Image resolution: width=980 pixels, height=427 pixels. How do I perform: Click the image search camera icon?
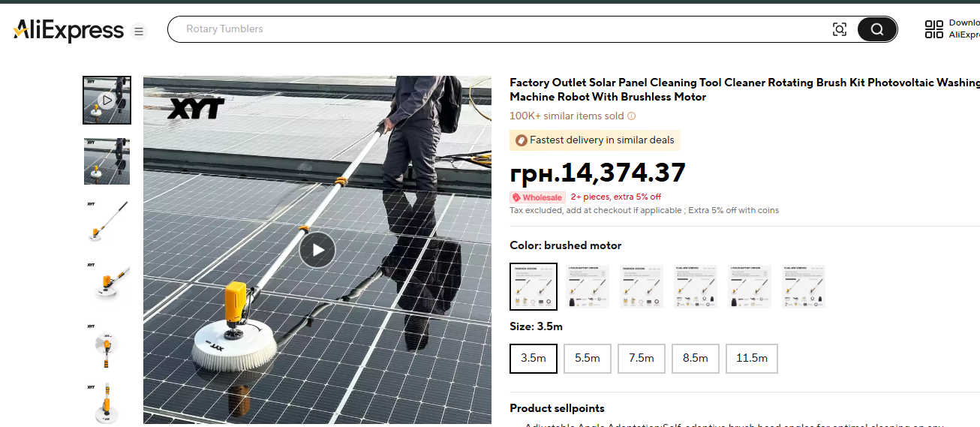click(x=840, y=29)
